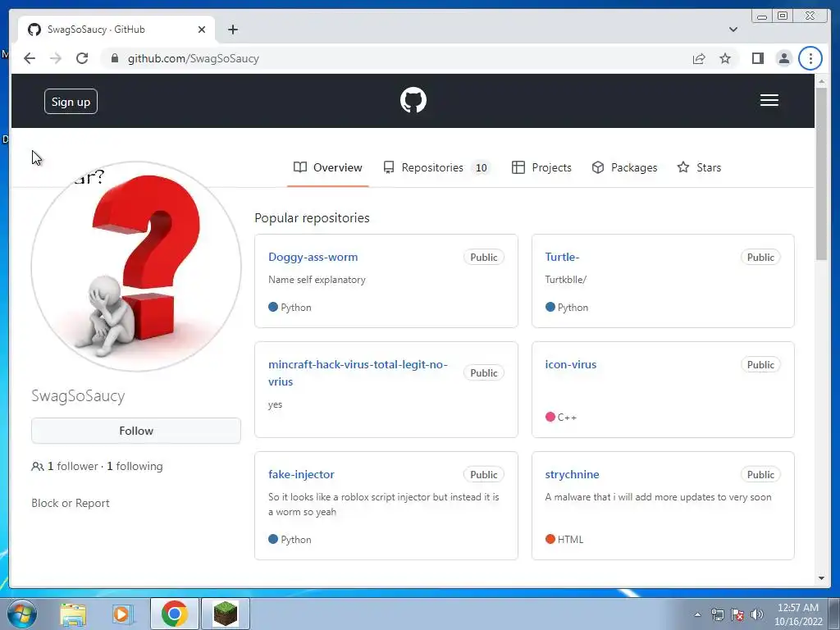Open Chrome's three-dot menu
Screen dimensions: 840x630
point(810,58)
